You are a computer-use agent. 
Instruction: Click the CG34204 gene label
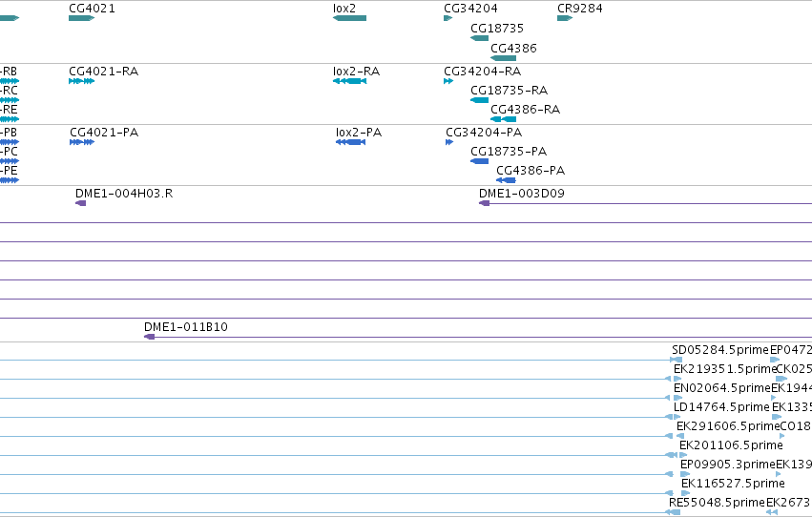click(470, 9)
